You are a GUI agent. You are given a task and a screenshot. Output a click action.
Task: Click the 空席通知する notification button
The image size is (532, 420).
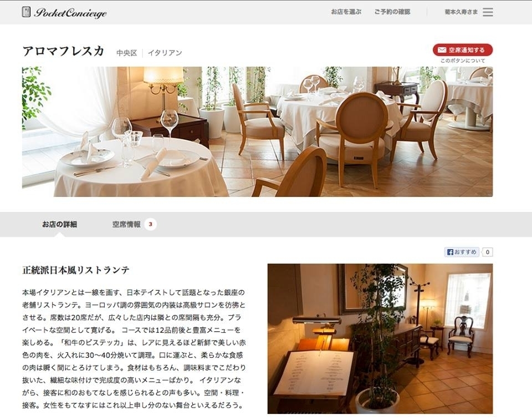click(463, 50)
